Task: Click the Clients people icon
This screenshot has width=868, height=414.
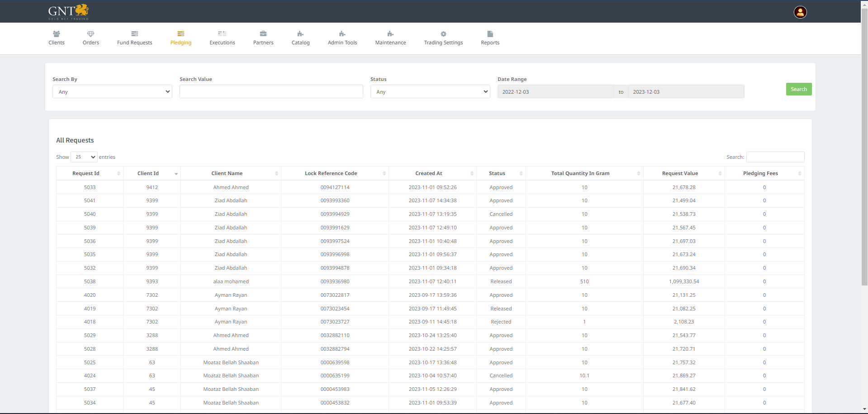Action: [57, 34]
